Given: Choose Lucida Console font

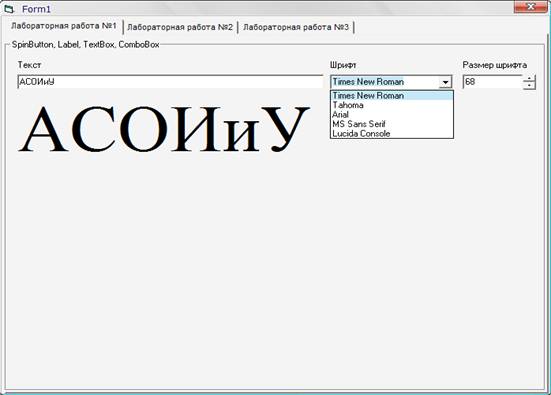Looking at the screenshot, I should point(392,134).
